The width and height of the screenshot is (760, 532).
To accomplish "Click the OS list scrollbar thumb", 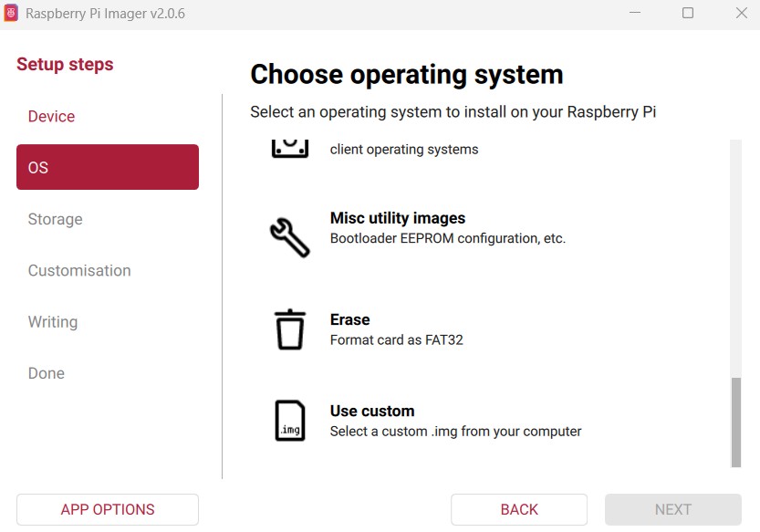I will 736,421.
